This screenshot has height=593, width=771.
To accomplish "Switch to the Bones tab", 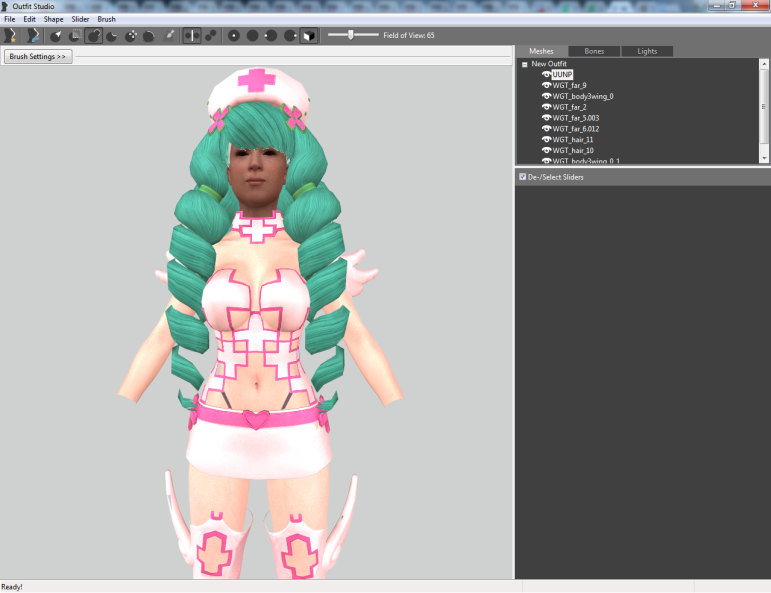I will coord(594,51).
